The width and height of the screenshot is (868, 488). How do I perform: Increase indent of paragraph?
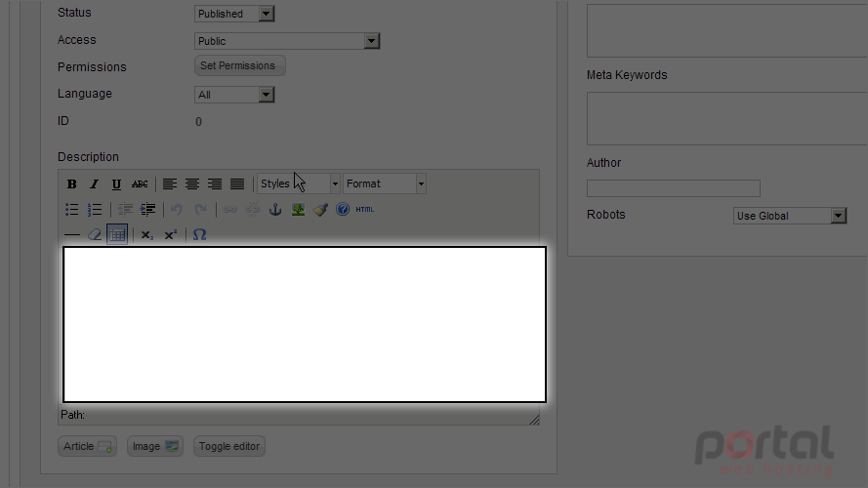coord(147,209)
